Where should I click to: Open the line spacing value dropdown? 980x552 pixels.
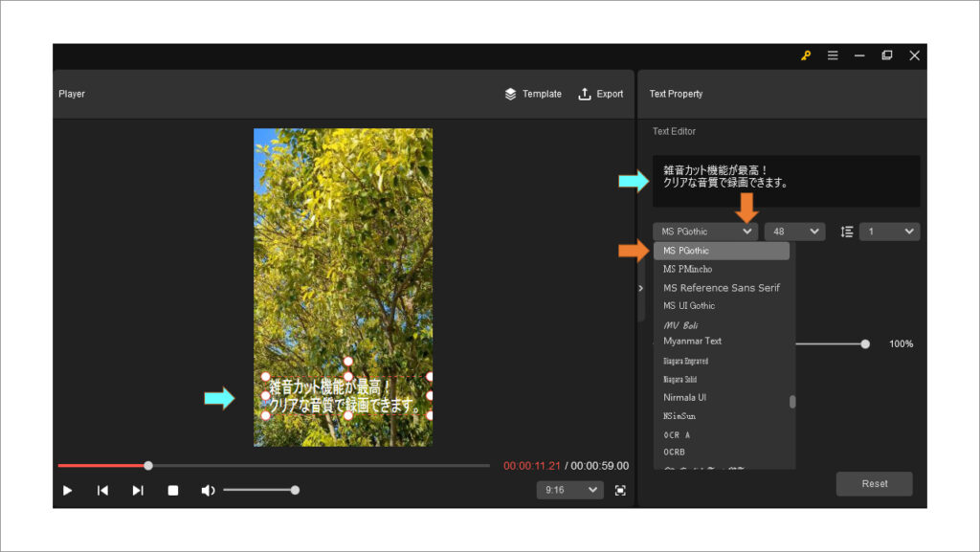[x=888, y=231]
